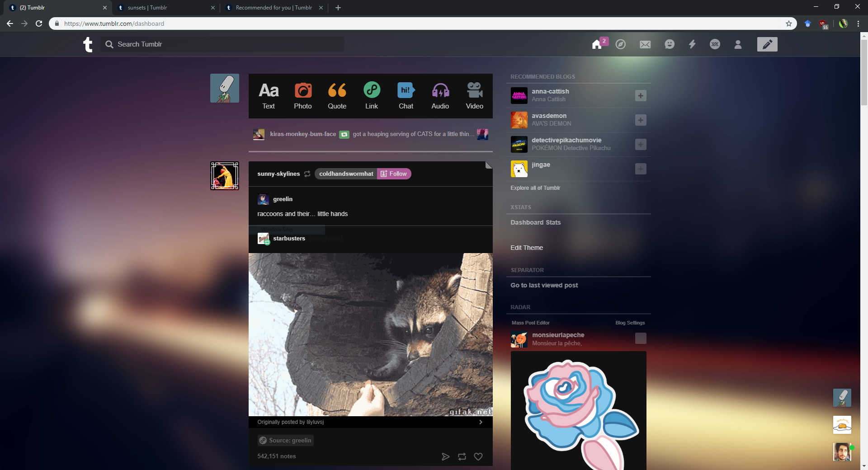
Task: Click Go to last viewed post
Action: (x=544, y=285)
